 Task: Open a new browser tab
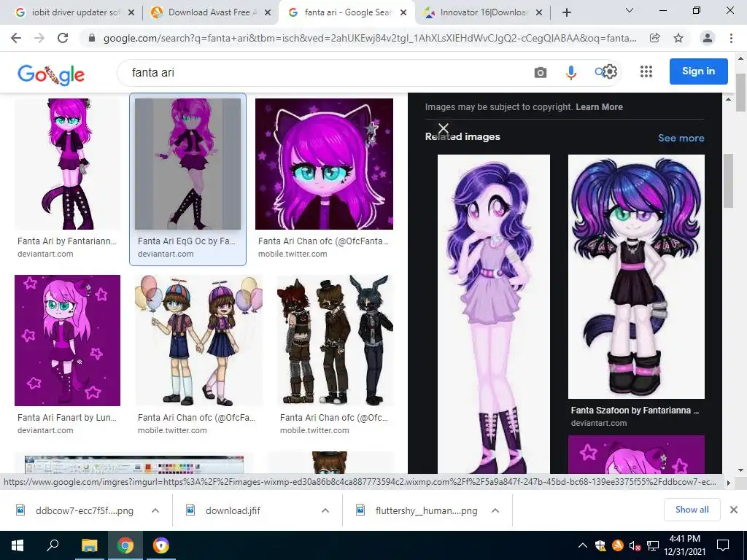click(x=566, y=12)
